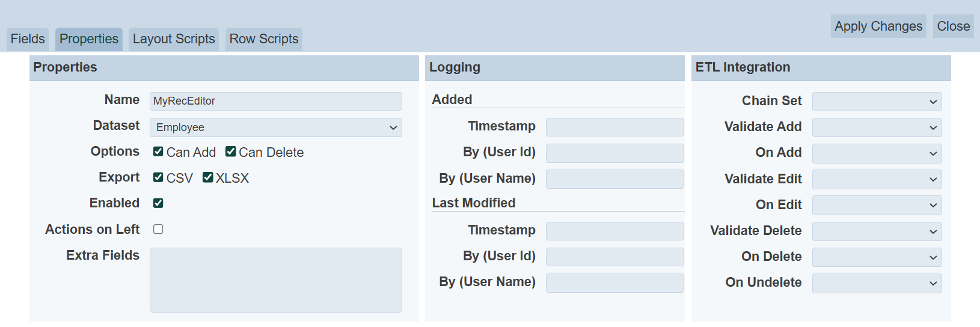The width and height of the screenshot is (980, 327).
Task: Open the Layout Scripts tab
Action: (x=174, y=39)
